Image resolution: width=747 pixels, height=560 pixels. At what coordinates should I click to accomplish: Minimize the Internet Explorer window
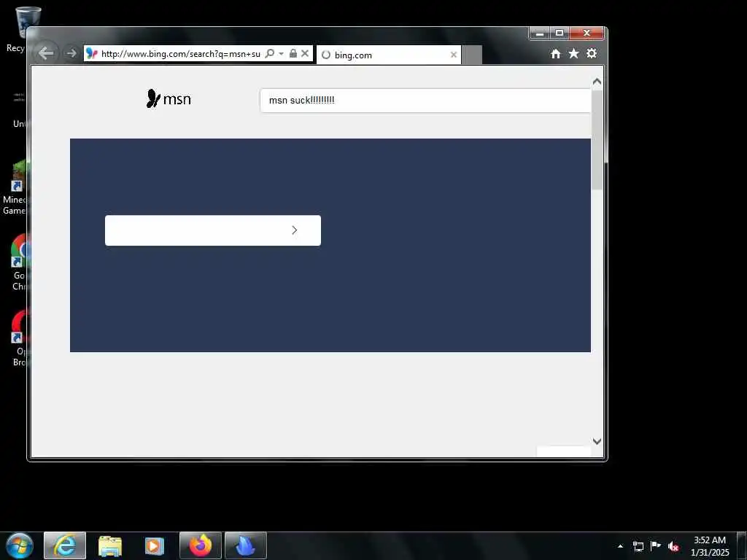[540, 34]
